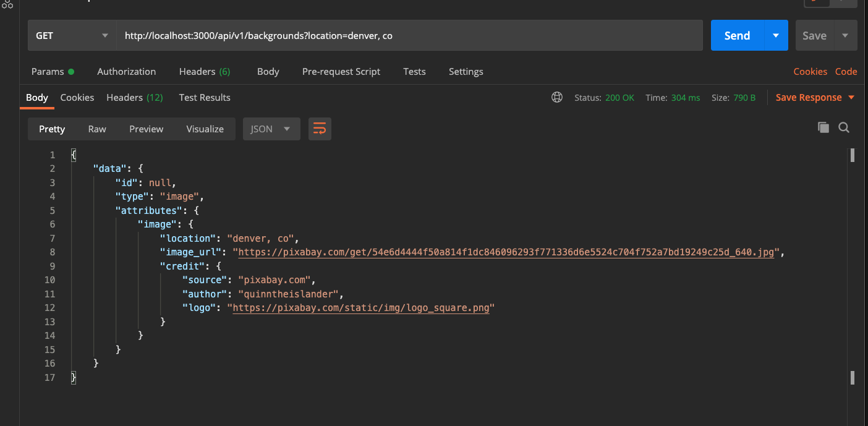Open the Settings tab
Image resolution: width=868 pixels, height=426 pixels.
466,71
